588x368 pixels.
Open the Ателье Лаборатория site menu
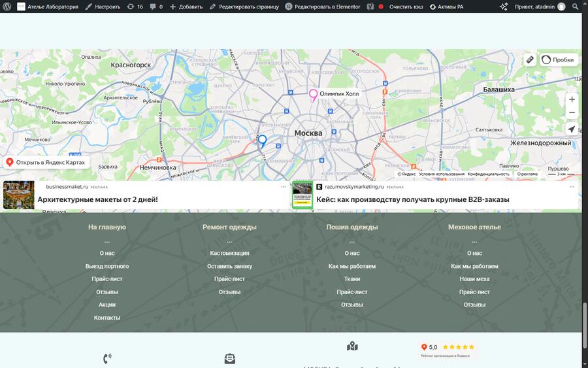coord(48,7)
